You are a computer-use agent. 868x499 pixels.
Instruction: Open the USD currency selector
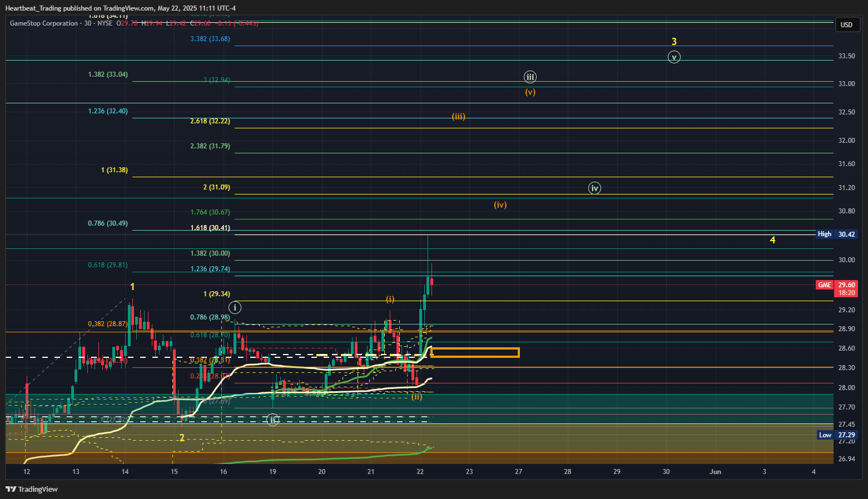[846, 24]
